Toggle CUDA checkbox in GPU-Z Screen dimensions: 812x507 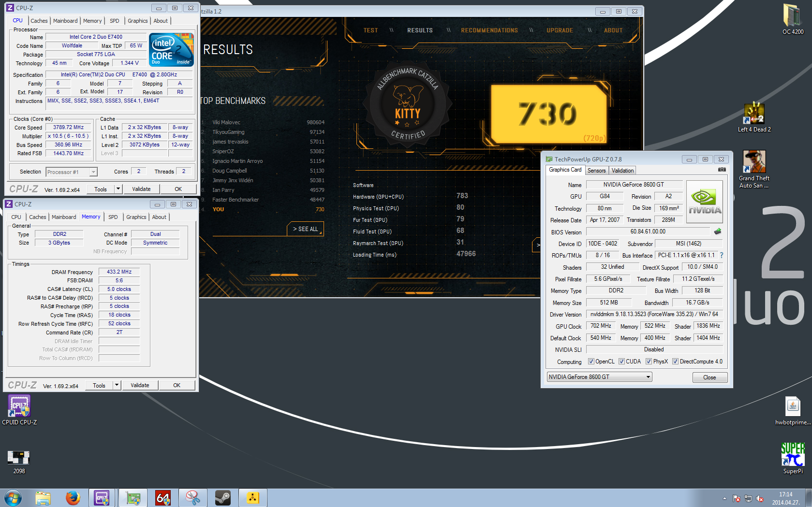tap(621, 362)
